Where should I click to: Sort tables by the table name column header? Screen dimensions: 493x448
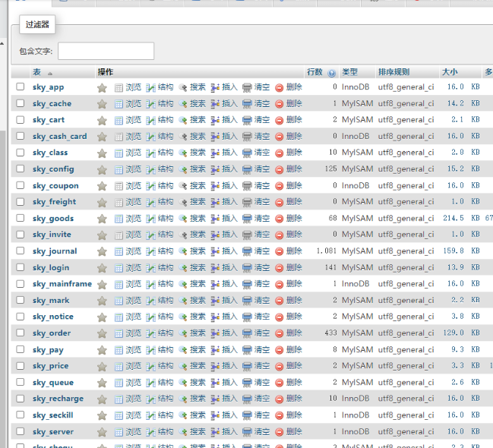[x=36, y=72]
